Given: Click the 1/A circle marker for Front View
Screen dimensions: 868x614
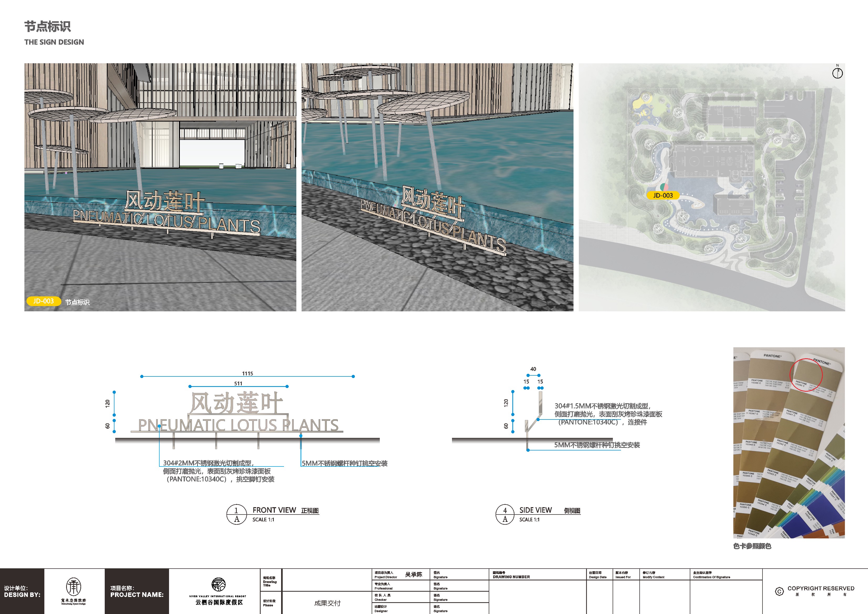Looking at the screenshot, I should point(237,515).
